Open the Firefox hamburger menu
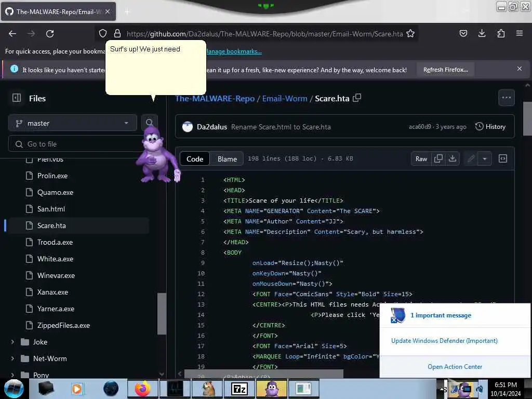Screen dimensions: 532x399 point(520,33)
